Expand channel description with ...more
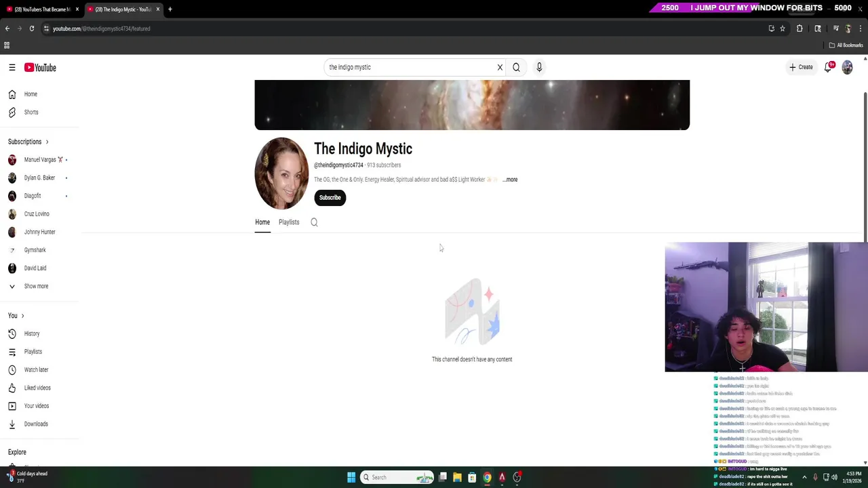The width and height of the screenshot is (868, 488). point(510,180)
